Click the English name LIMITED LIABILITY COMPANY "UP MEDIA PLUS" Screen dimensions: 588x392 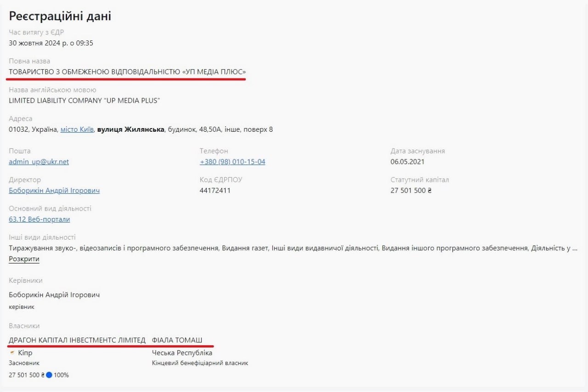84,101
